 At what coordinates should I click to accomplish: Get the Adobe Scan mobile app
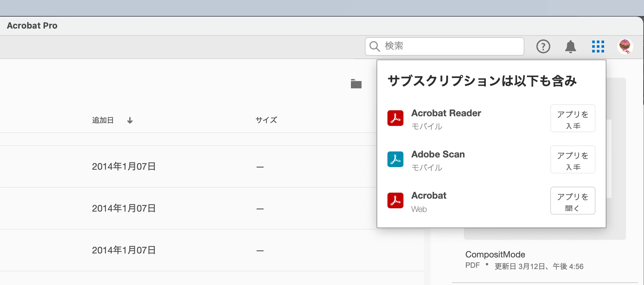click(x=573, y=159)
